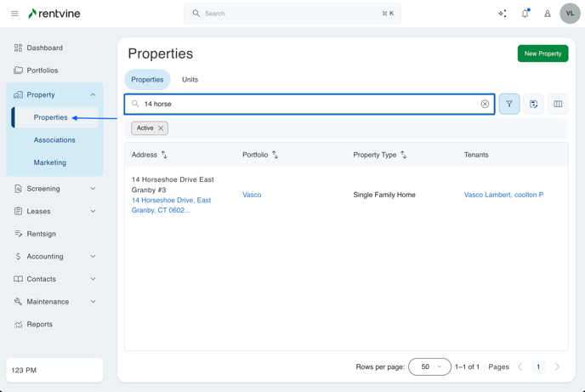Viewport: 585px width, 392px height.
Task: Open Associations in the sidebar
Action: (54, 140)
